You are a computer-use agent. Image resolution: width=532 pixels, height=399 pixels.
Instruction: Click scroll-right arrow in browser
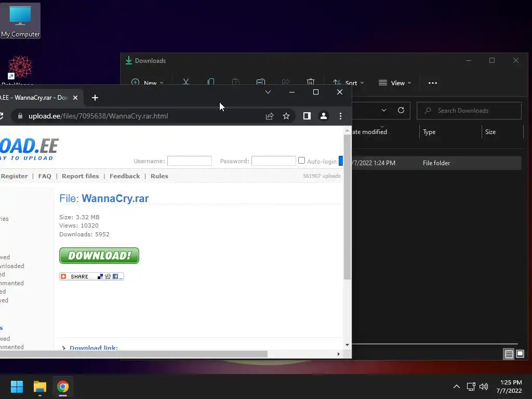[x=338, y=354]
